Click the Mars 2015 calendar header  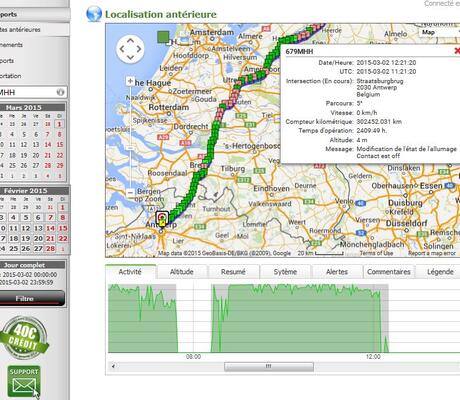coord(32,107)
